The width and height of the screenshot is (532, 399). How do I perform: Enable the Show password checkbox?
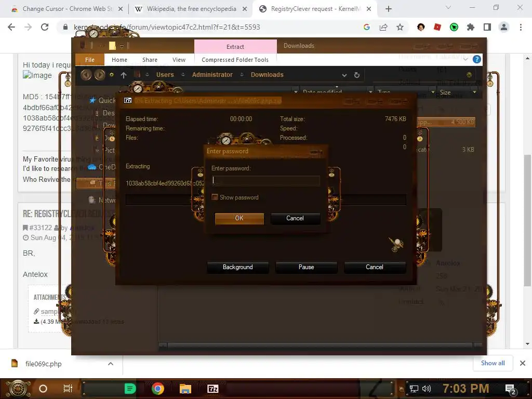click(x=215, y=197)
